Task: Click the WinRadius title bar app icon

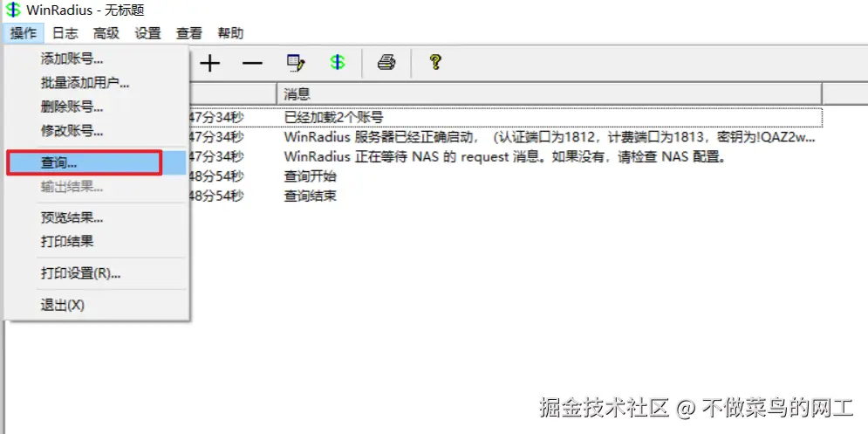Action: tap(13, 10)
